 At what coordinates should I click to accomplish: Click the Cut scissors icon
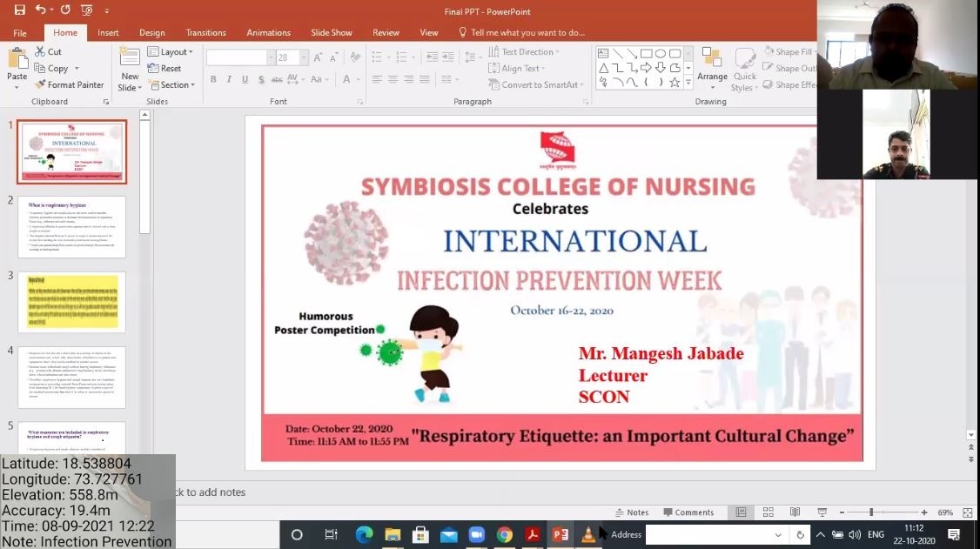(40, 52)
